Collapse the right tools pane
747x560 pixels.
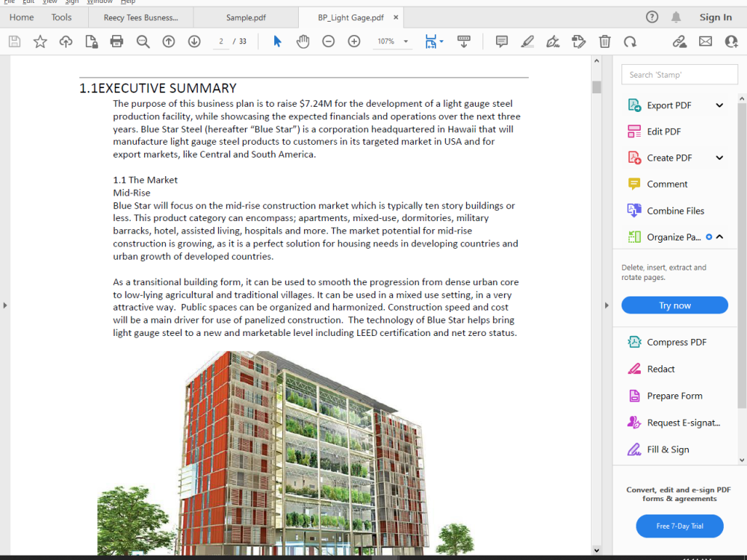pos(607,305)
